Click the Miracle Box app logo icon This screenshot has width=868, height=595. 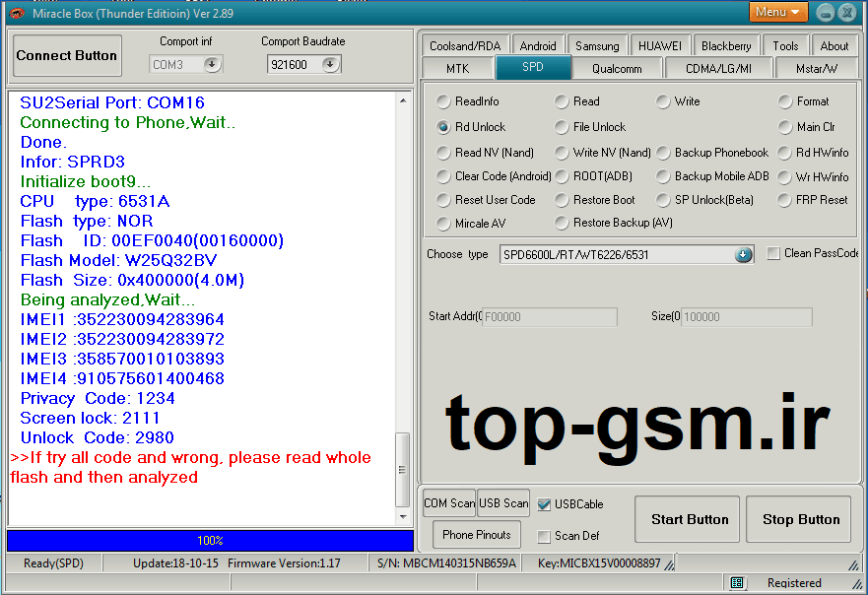pos(17,13)
